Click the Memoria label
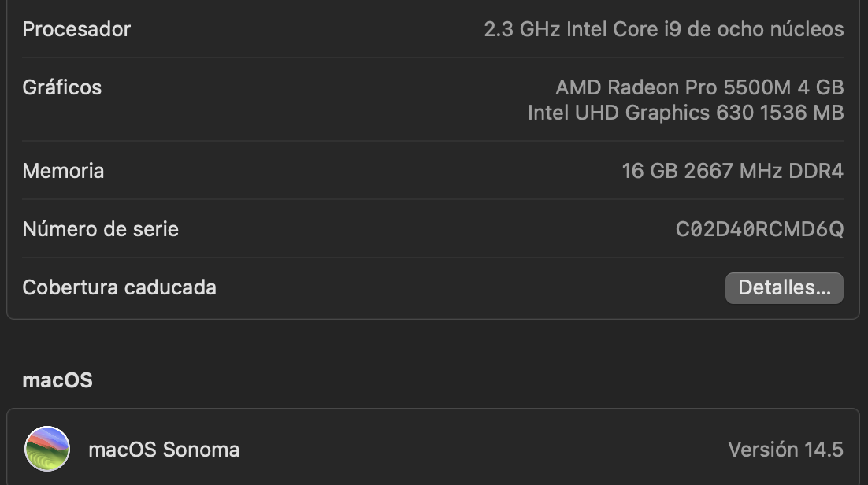The image size is (868, 485). coord(63,171)
